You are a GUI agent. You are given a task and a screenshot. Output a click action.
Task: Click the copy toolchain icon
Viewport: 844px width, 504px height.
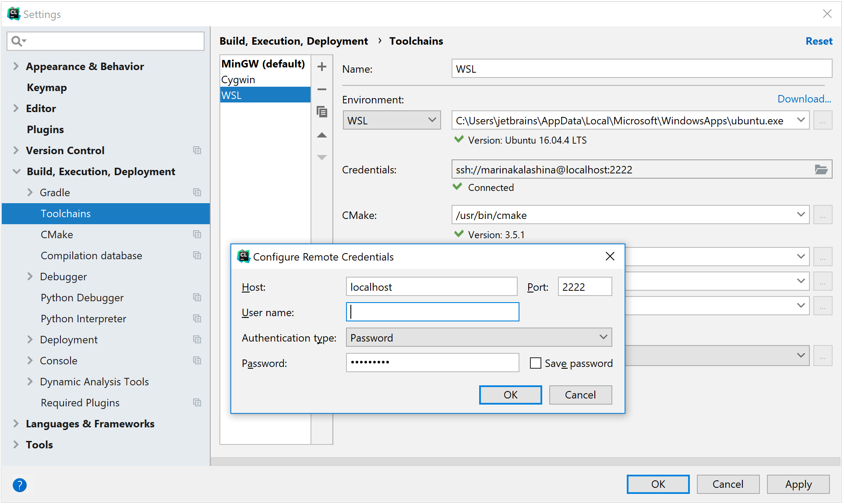[322, 112]
